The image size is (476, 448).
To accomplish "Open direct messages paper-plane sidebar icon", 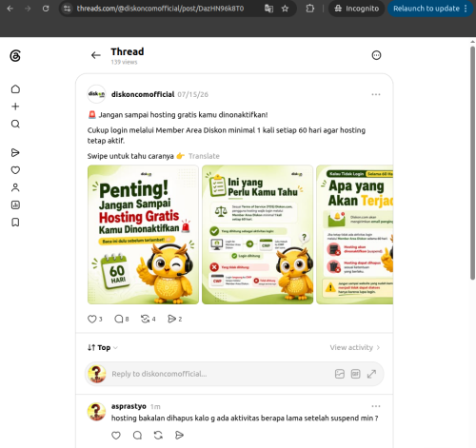I will (15, 153).
